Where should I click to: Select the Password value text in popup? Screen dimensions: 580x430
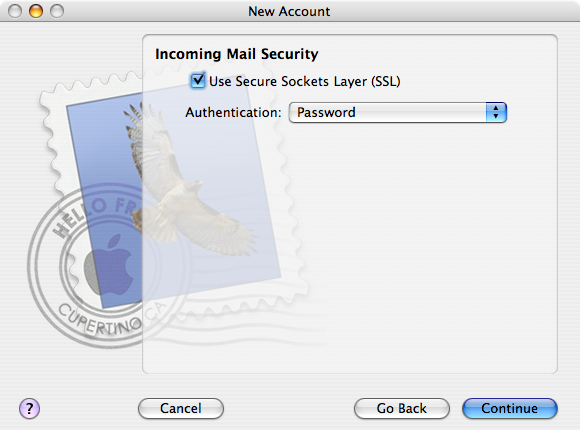[326, 112]
